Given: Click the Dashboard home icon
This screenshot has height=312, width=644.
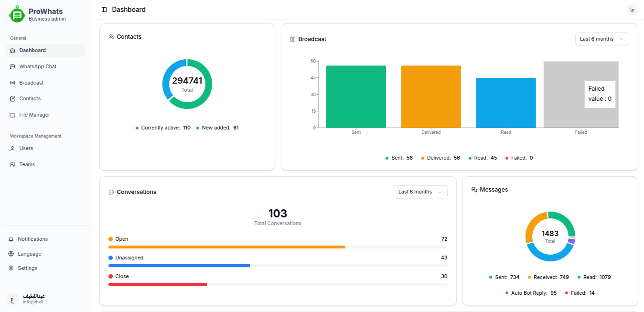Looking at the screenshot, I should (x=12, y=51).
